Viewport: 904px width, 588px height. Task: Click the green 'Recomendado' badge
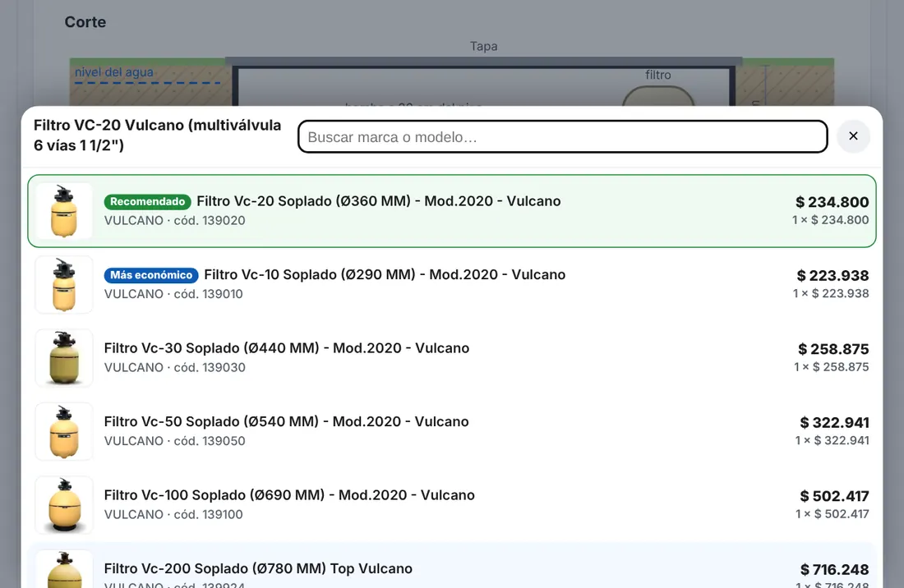(x=148, y=201)
